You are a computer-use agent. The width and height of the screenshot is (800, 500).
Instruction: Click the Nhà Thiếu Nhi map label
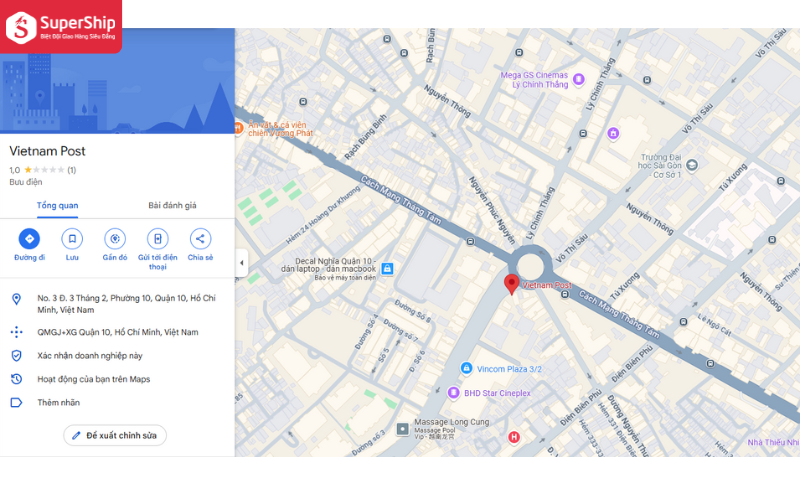[773, 442]
